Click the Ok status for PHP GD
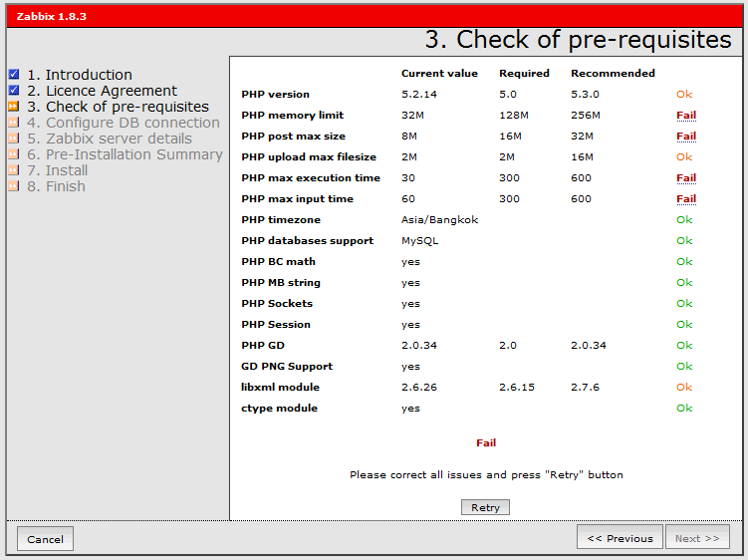 pyautogui.click(x=684, y=345)
